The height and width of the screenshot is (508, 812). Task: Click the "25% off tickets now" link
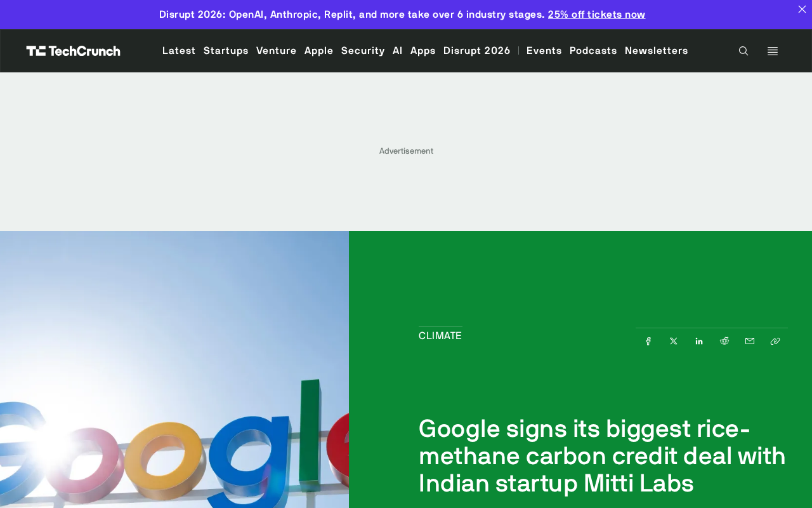click(596, 15)
